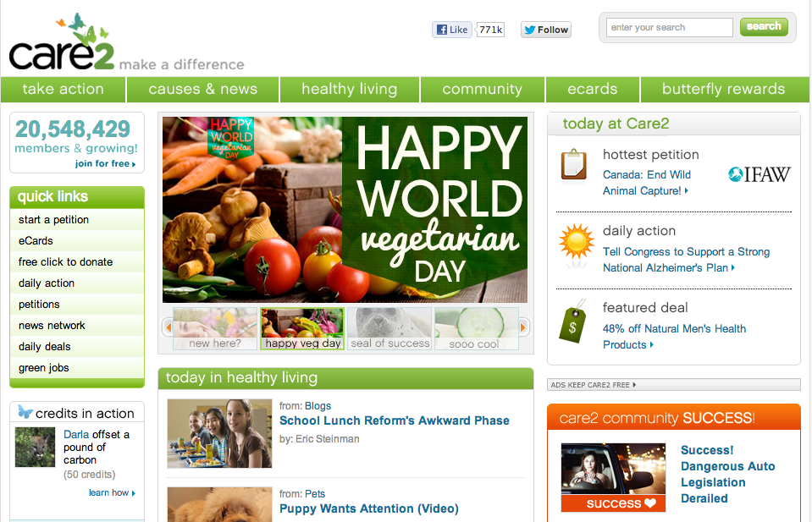Select eCards quick link
This screenshot has height=522, width=812.
pyautogui.click(x=77, y=240)
